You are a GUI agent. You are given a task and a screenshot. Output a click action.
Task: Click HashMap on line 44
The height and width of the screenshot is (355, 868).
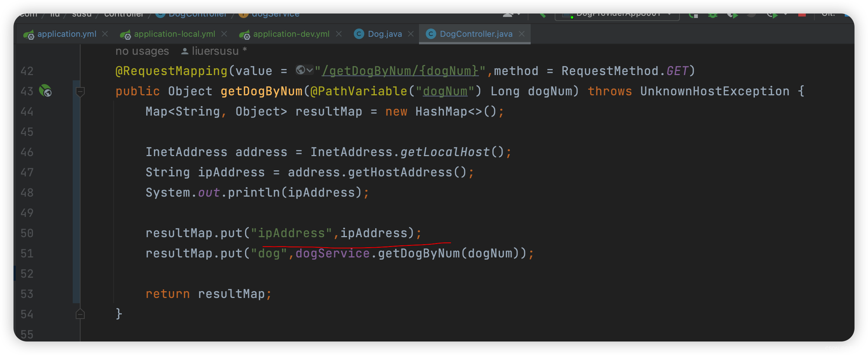(441, 111)
